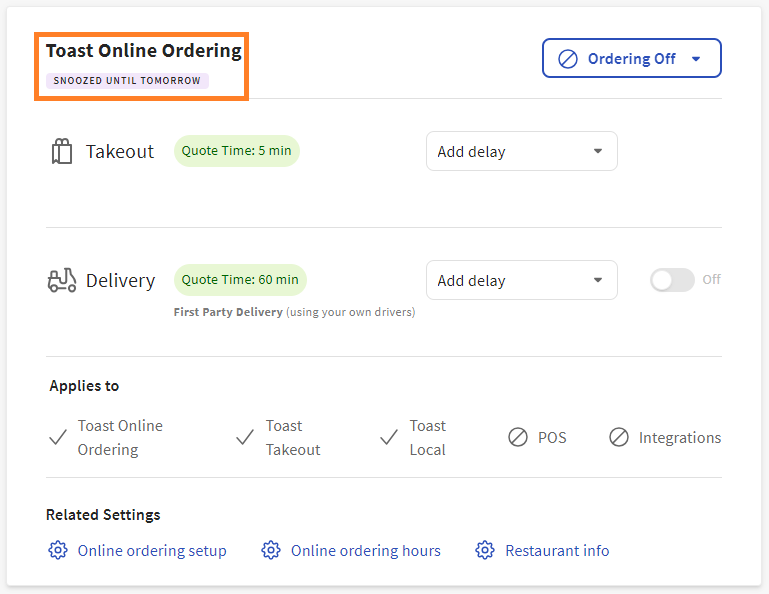
Task: Open the Ordering Off dropdown menu
Action: tap(631, 59)
